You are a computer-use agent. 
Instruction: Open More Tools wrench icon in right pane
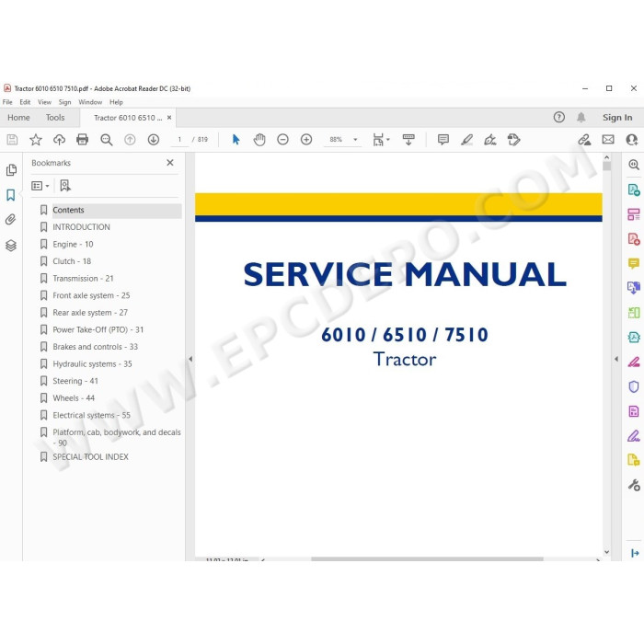(634, 485)
